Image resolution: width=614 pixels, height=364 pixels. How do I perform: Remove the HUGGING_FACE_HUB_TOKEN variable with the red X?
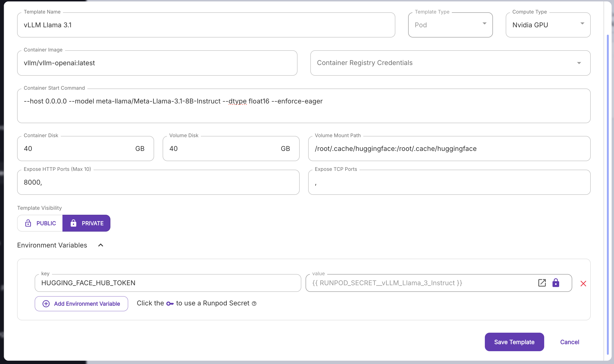tap(583, 284)
